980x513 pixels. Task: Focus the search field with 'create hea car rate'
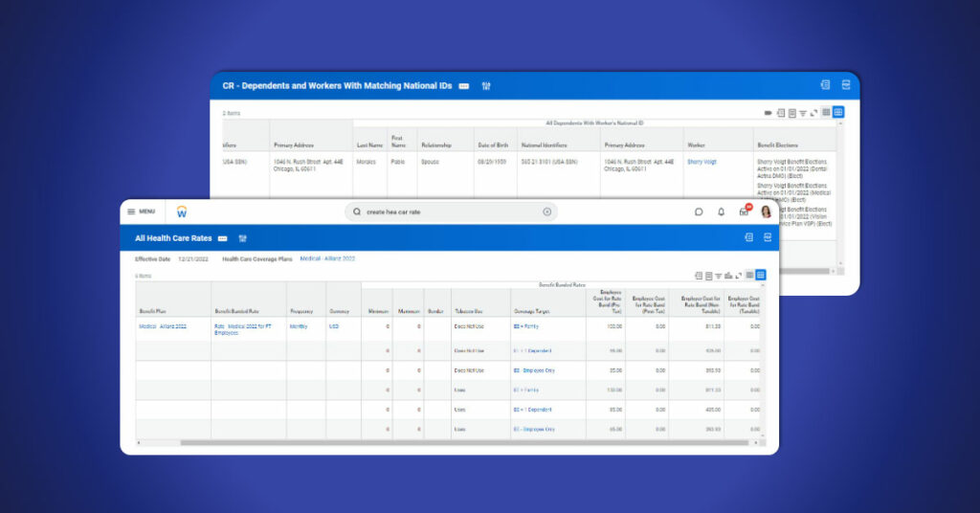click(x=451, y=212)
